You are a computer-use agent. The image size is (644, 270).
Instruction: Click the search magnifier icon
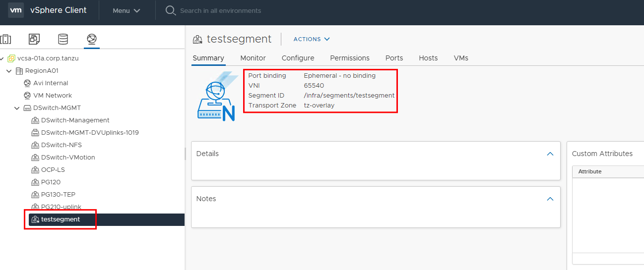(171, 10)
